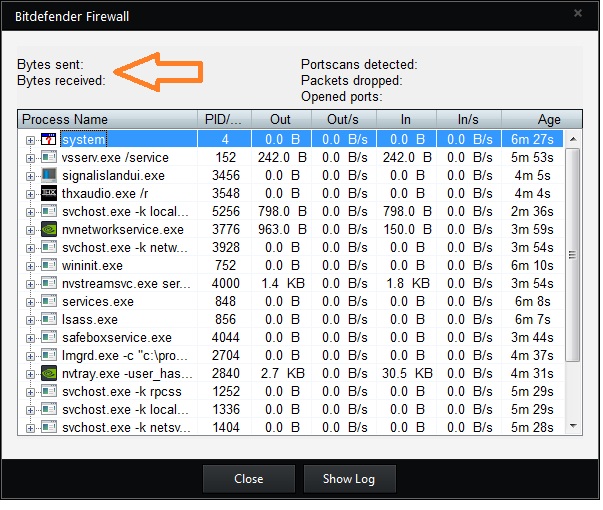Select the thxaudio.exe /r row
The width and height of the screenshot is (603, 510).
click(290, 193)
